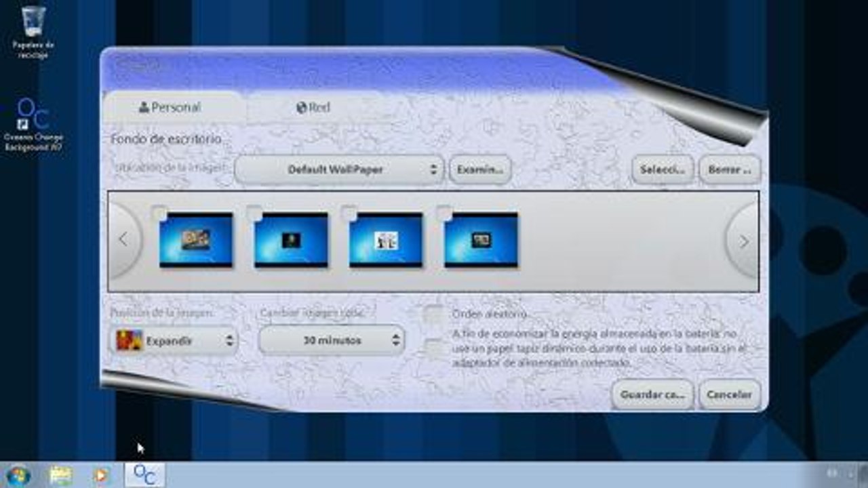Image resolution: width=868 pixels, height=488 pixels.
Task: Open the Recycle Bin desktop icon
Action: (33, 32)
